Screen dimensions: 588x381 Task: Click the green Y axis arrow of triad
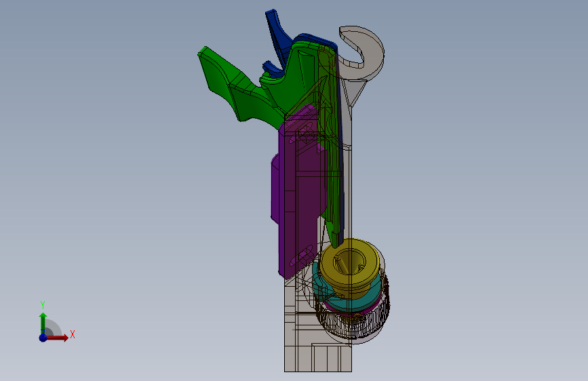point(43,321)
